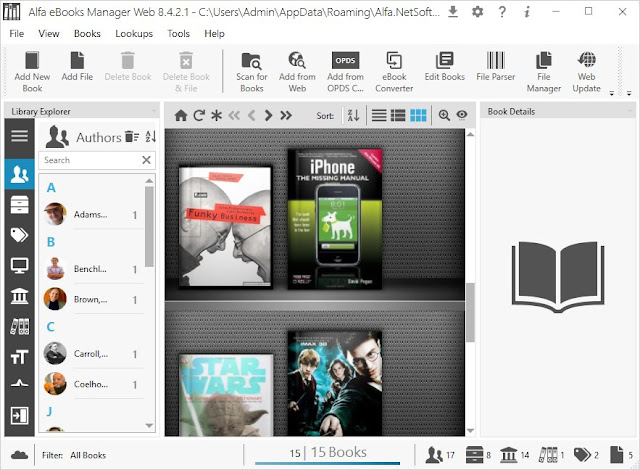Open Scan for Books tool

click(251, 72)
